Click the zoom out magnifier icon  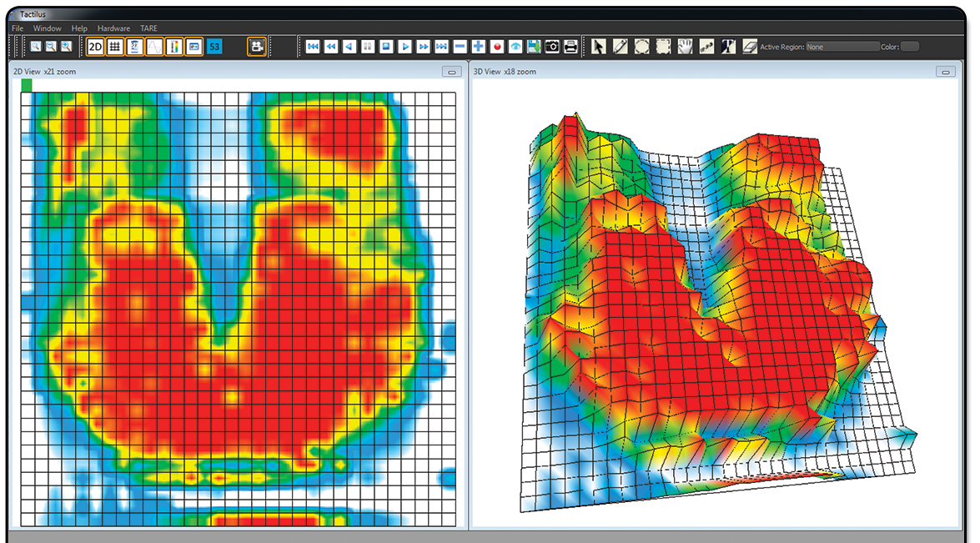click(51, 46)
